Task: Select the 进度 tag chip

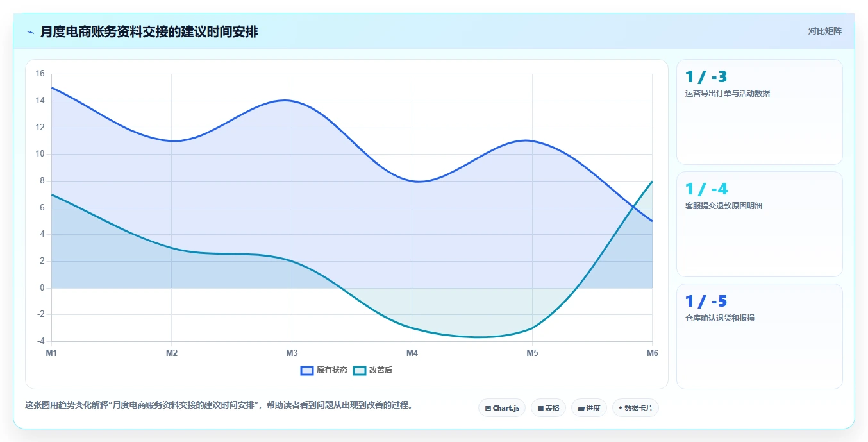Action: (589, 408)
